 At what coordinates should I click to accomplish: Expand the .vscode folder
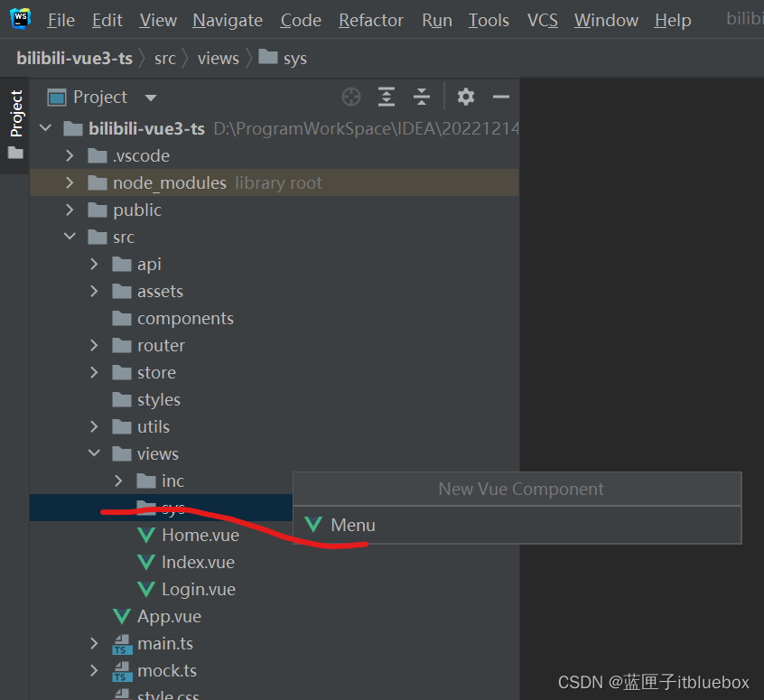[x=70, y=156]
